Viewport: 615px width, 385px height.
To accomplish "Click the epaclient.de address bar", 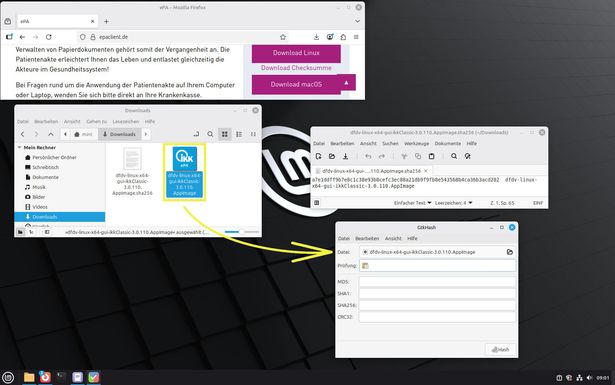I will tap(184, 37).
